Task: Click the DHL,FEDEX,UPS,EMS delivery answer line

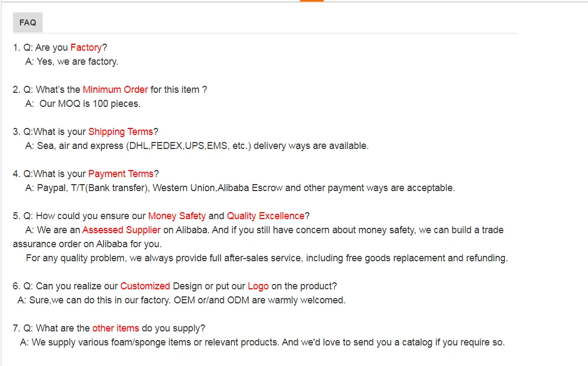Action: pyautogui.click(x=197, y=146)
